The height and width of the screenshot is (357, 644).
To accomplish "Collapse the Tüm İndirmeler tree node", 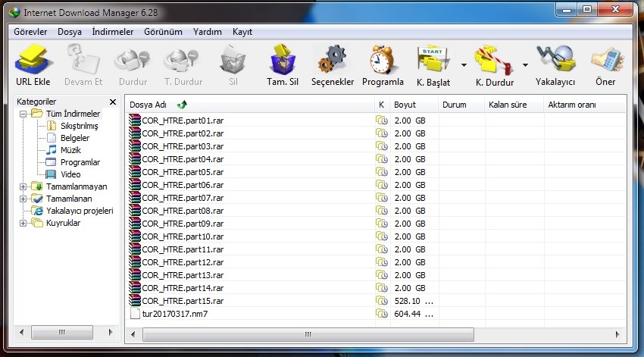I will pos(23,114).
